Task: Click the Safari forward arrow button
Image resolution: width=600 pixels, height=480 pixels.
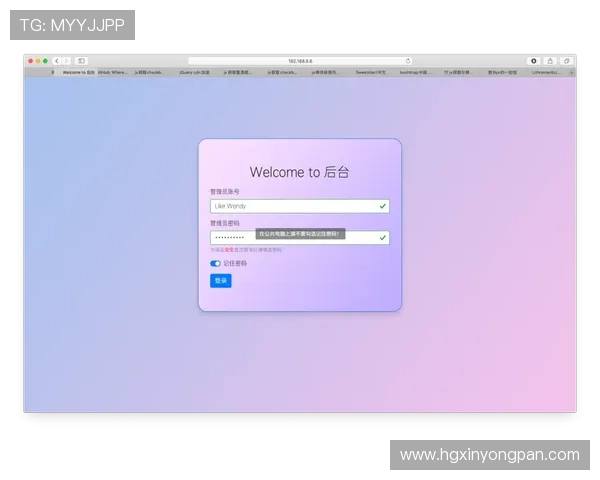Action: (66, 61)
